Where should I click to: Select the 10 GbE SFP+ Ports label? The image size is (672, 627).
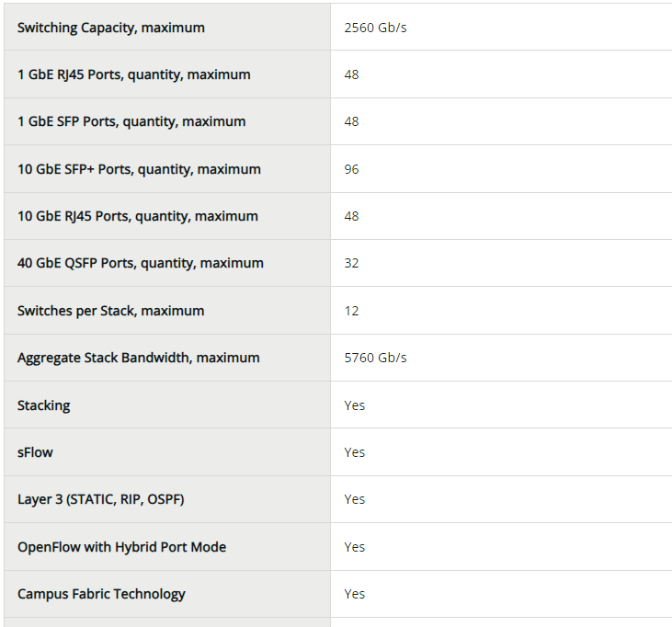tap(139, 169)
